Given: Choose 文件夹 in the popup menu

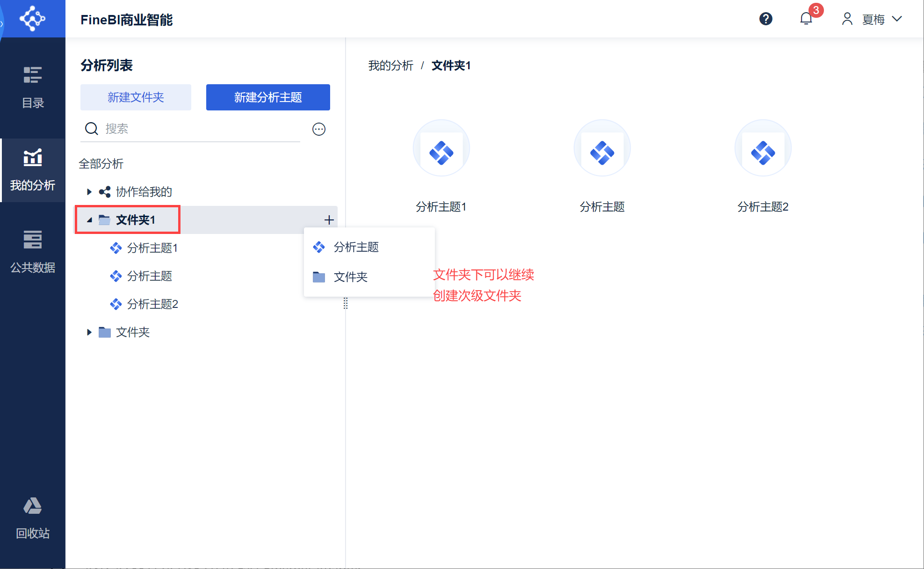Looking at the screenshot, I should click(350, 277).
